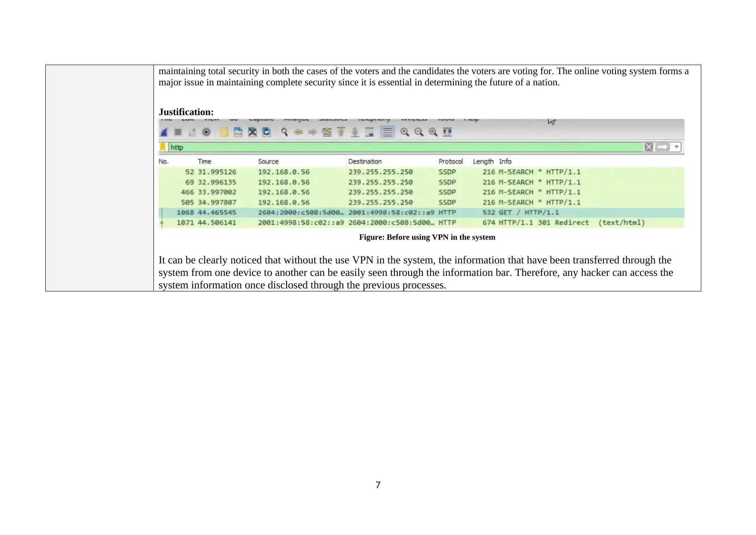Sort by the Time column header
Screen dimensions: 756x535
click(205, 162)
